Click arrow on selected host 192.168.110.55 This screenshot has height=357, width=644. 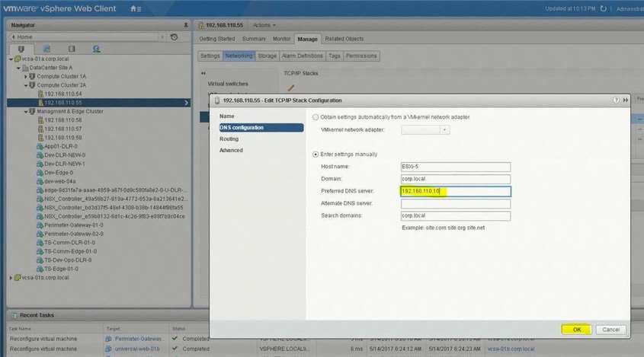coord(186,103)
